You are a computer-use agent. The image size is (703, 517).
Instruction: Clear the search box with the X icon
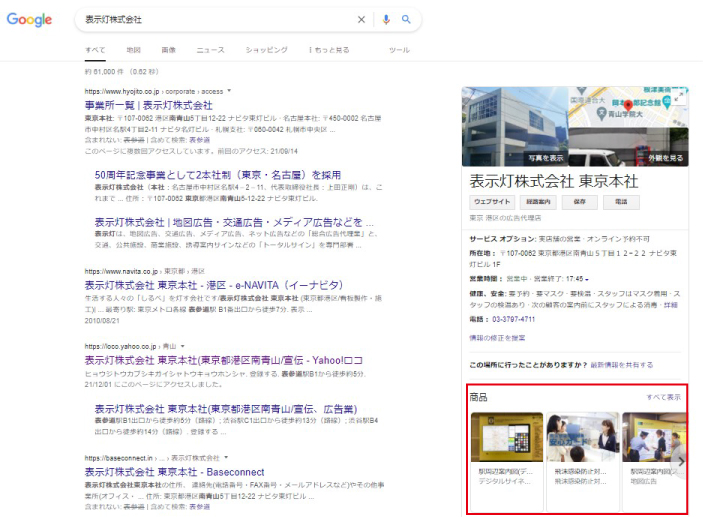361,20
